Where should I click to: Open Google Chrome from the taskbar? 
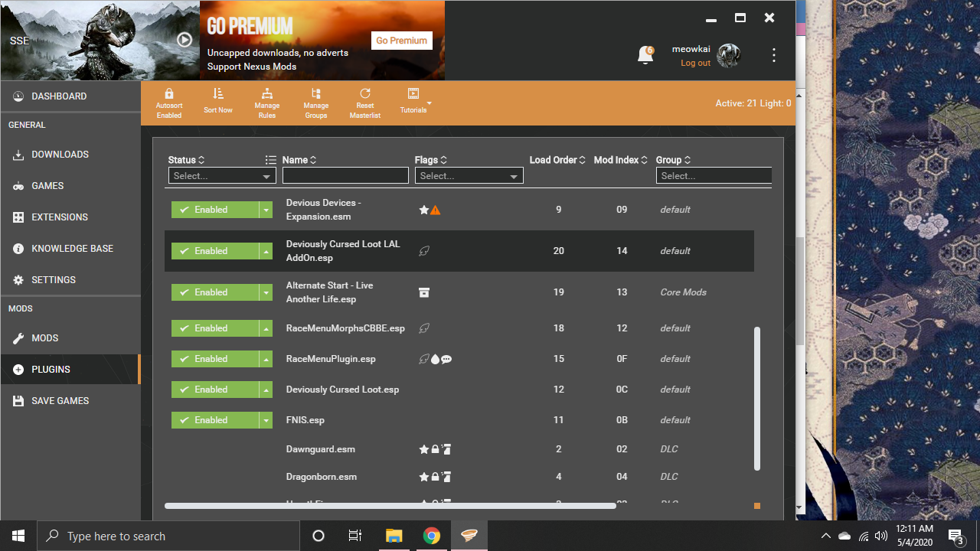(x=432, y=536)
